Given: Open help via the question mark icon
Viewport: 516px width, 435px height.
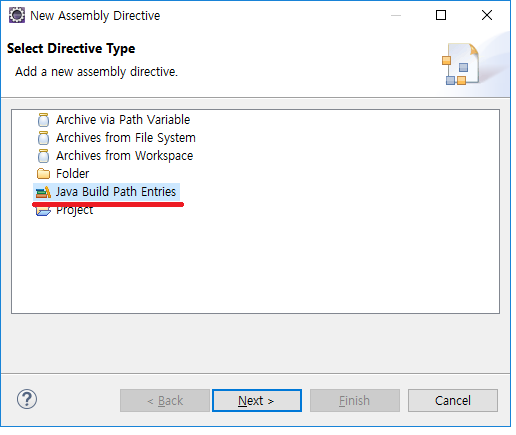Looking at the screenshot, I should (x=27, y=399).
